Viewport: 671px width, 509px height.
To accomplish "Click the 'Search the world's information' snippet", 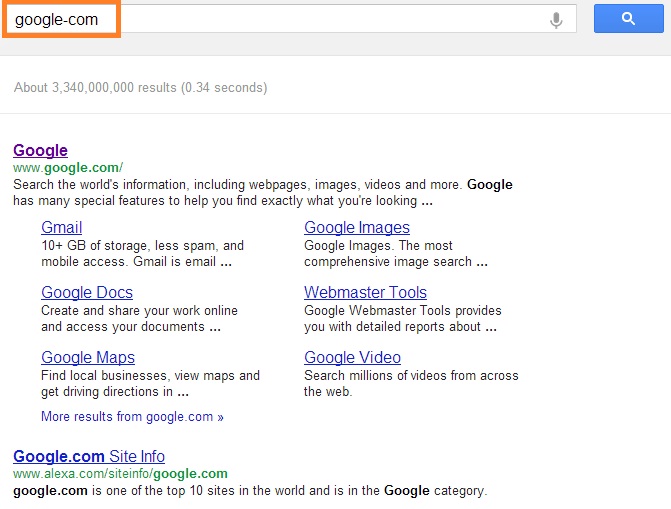I will [x=263, y=193].
